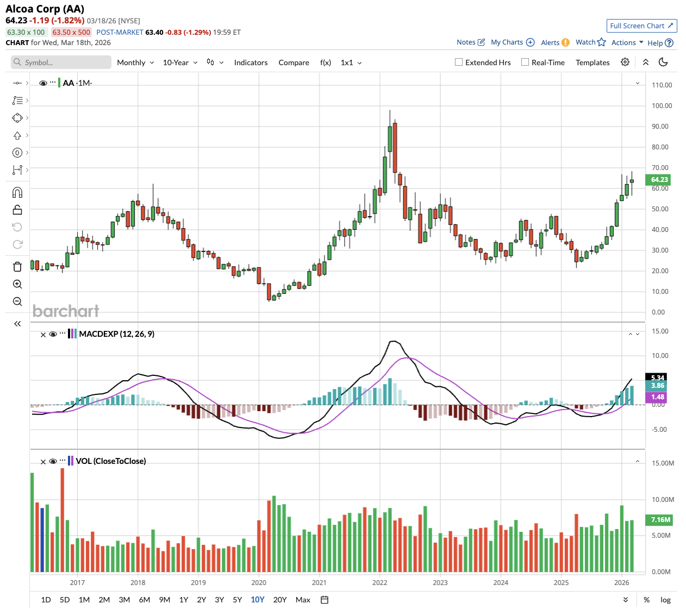Click the Alerts exclamation icon

pos(566,42)
